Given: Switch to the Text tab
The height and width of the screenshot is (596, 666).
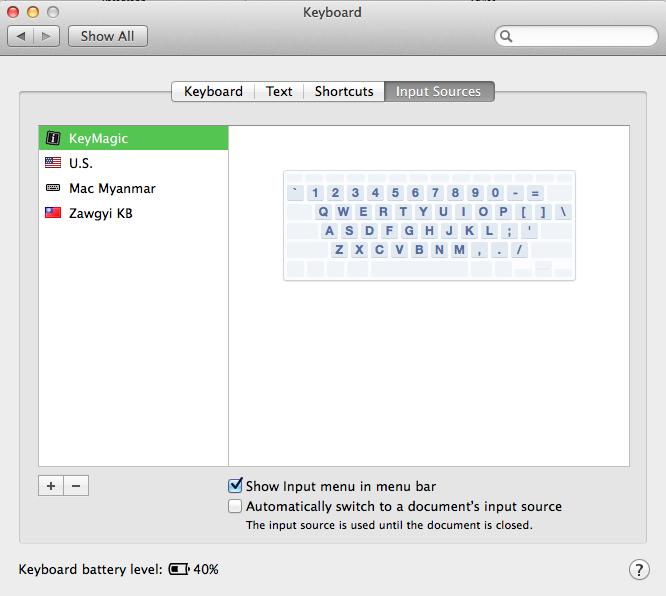Looking at the screenshot, I should tap(279, 91).
